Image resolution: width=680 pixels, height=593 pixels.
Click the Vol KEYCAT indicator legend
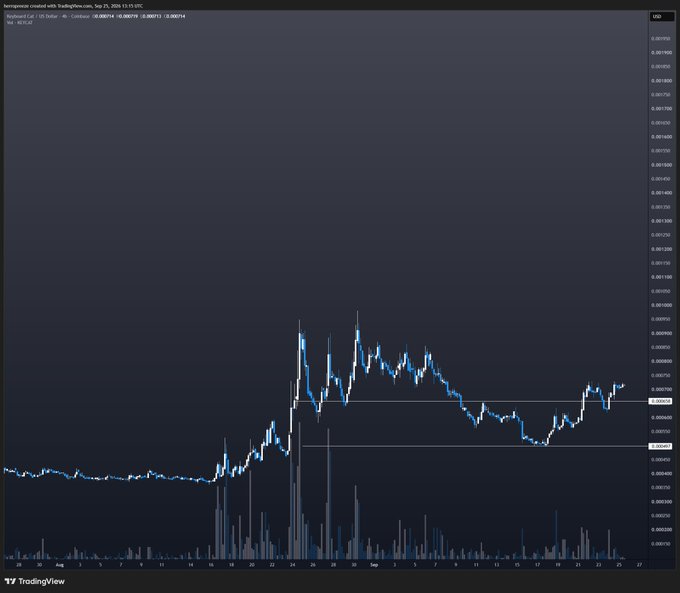(20, 22)
